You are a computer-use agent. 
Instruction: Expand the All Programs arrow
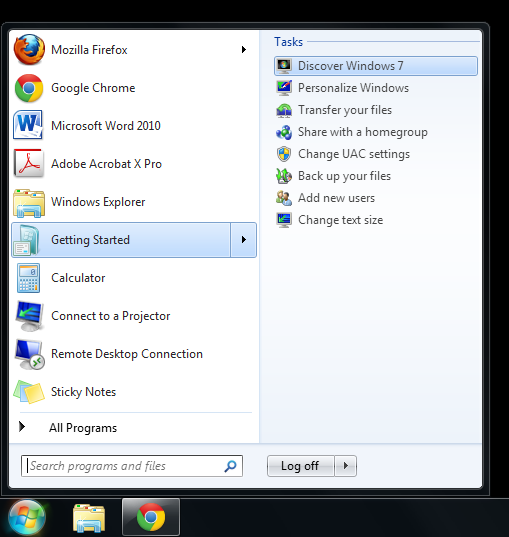(22, 427)
